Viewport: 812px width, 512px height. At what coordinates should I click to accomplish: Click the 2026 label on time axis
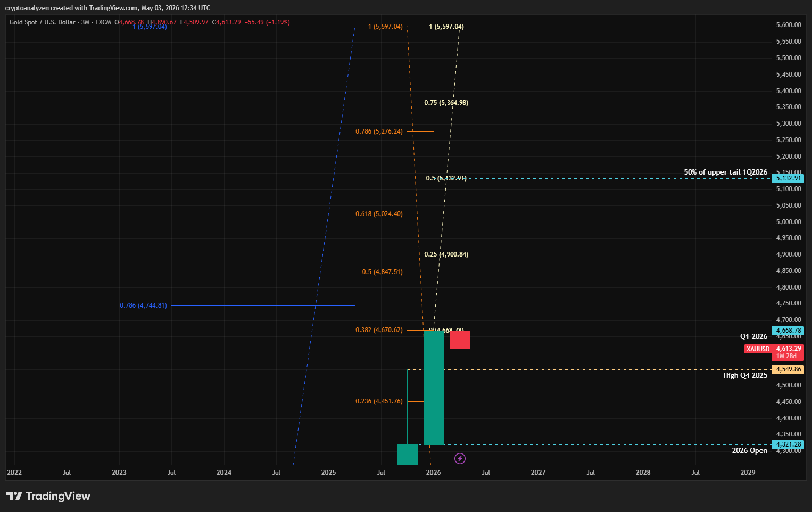click(434, 473)
